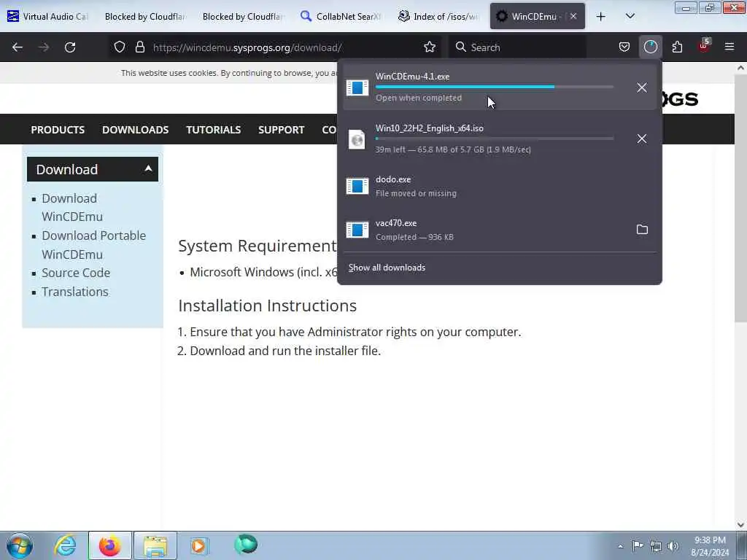Open a new tab with plus button
This screenshot has height=560, width=747.
(601, 17)
